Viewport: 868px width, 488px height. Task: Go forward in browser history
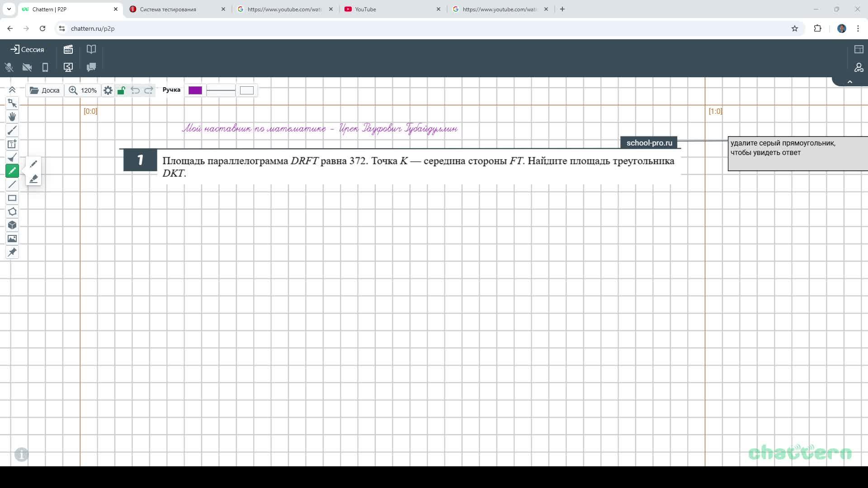pos(26,28)
